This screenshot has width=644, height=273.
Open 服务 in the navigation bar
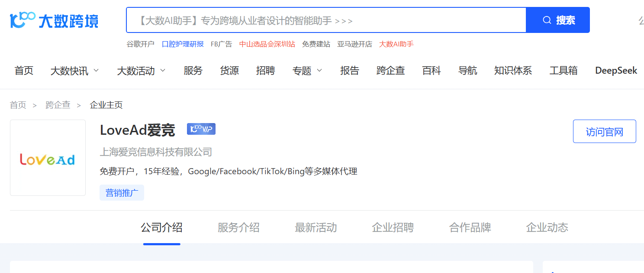click(x=193, y=71)
